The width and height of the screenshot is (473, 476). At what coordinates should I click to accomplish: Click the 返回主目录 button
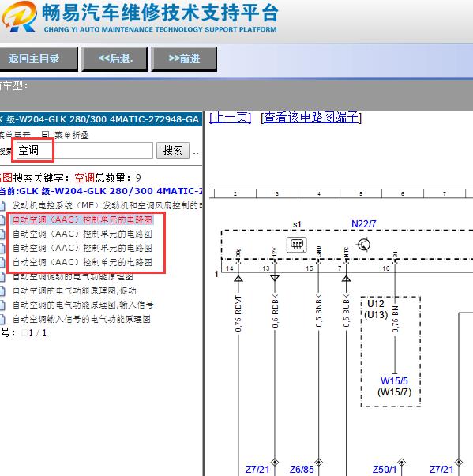click(39, 58)
